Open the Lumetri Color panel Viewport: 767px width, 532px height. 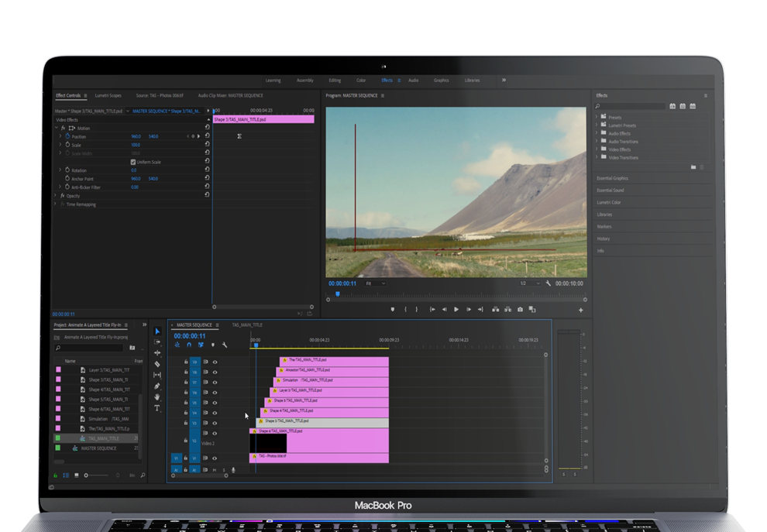[x=608, y=202]
